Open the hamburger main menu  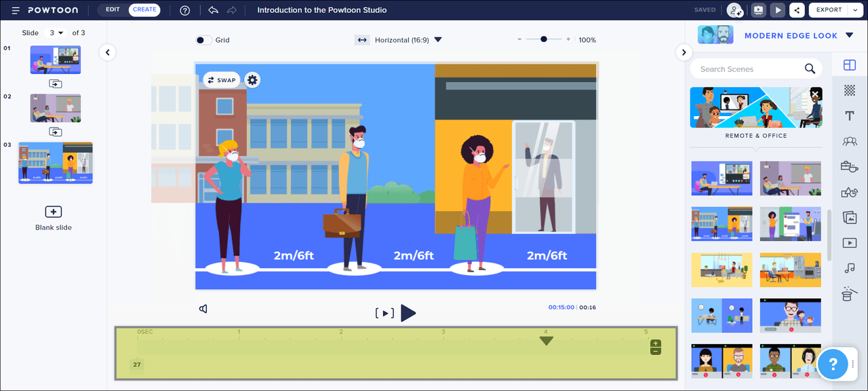(x=16, y=10)
